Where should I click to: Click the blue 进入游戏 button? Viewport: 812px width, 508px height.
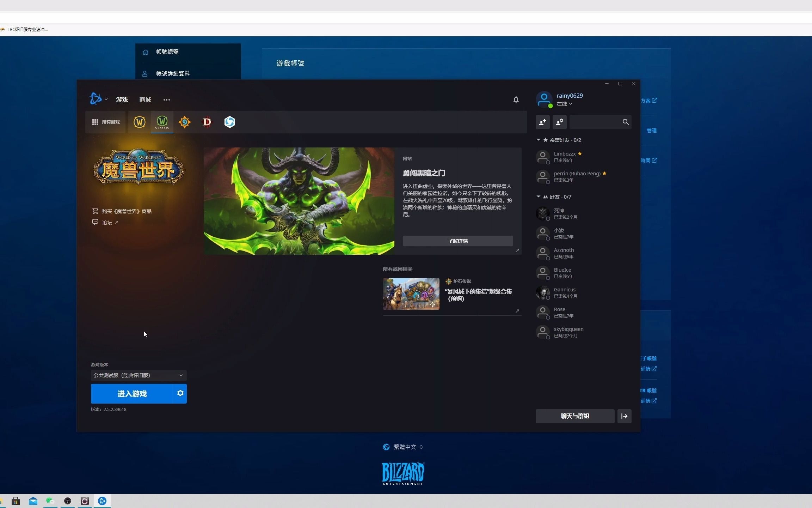coord(132,394)
